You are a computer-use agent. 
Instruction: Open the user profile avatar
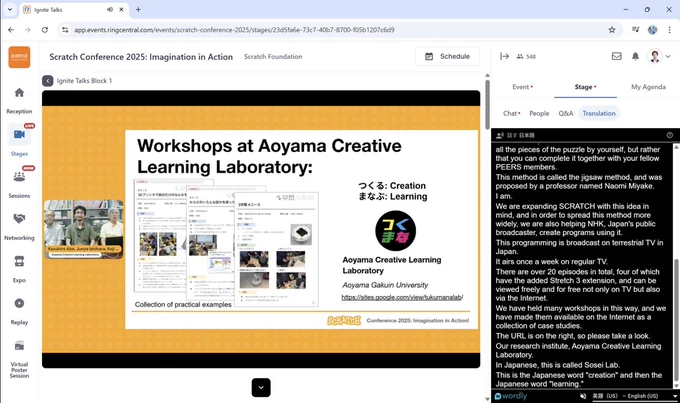(x=655, y=56)
